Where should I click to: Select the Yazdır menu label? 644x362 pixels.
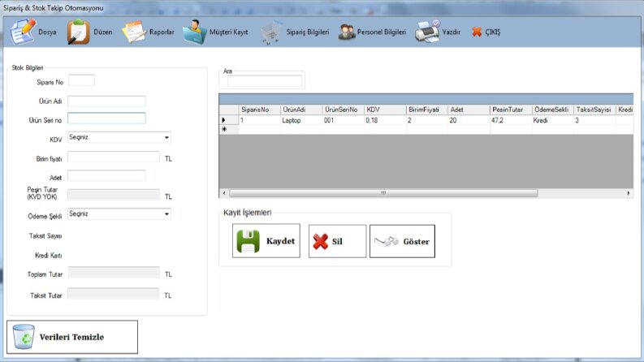pyautogui.click(x=452, y=32)
